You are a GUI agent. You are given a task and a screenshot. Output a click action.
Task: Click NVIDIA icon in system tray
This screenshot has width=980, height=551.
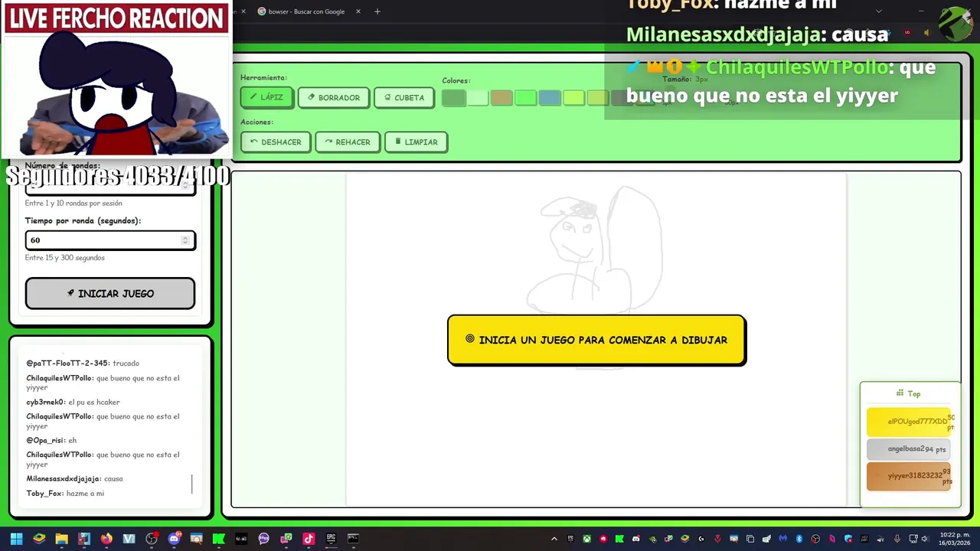[x=653, y=539]
